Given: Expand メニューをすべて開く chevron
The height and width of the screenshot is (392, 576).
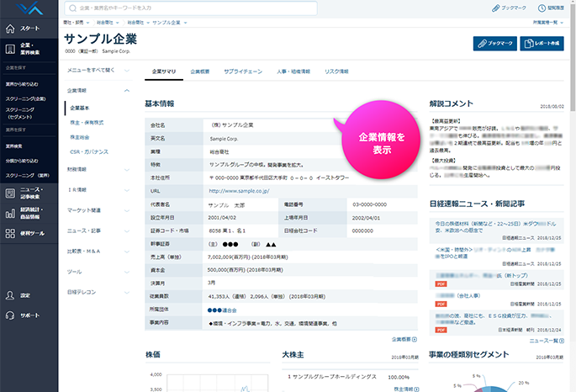Looking at the screenshot, I should tap(127, 70).
